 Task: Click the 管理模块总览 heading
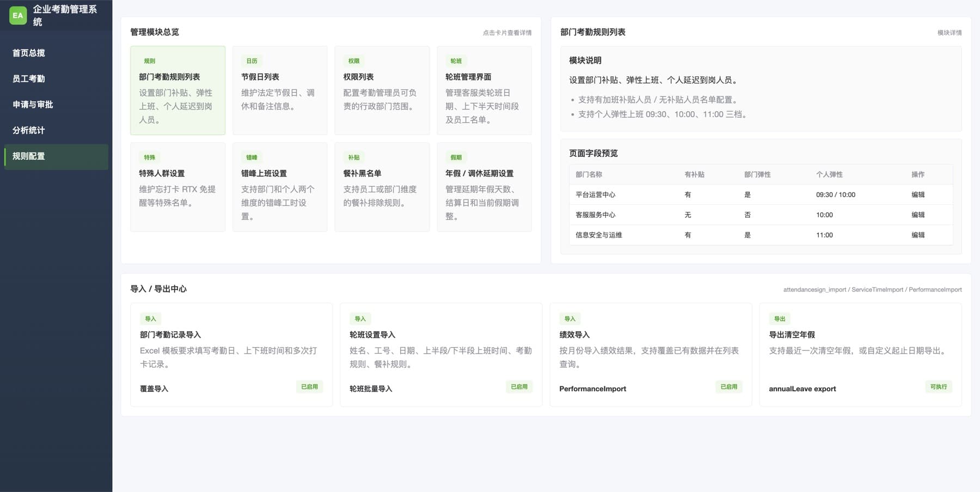click(x=155, y=32)
